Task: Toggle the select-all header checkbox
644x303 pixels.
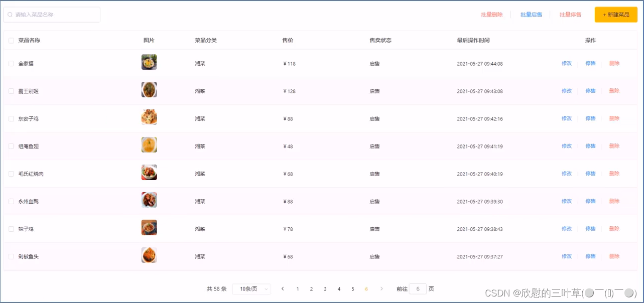Action: point(11,41)
